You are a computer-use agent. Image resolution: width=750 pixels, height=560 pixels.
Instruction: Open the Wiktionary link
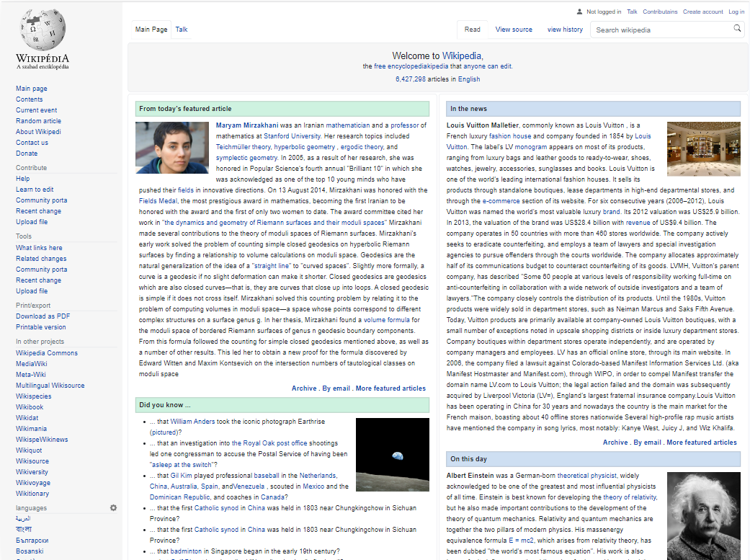pyautogui.click(x=32, y=494)
